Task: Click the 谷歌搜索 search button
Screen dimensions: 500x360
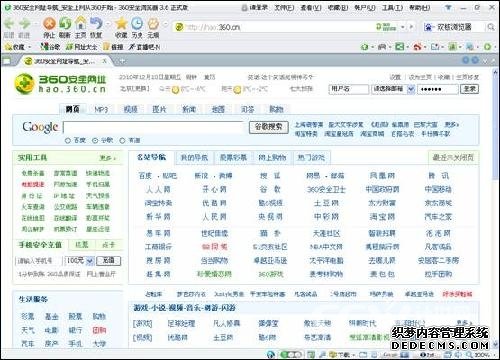Action: [x=269, y=127]
